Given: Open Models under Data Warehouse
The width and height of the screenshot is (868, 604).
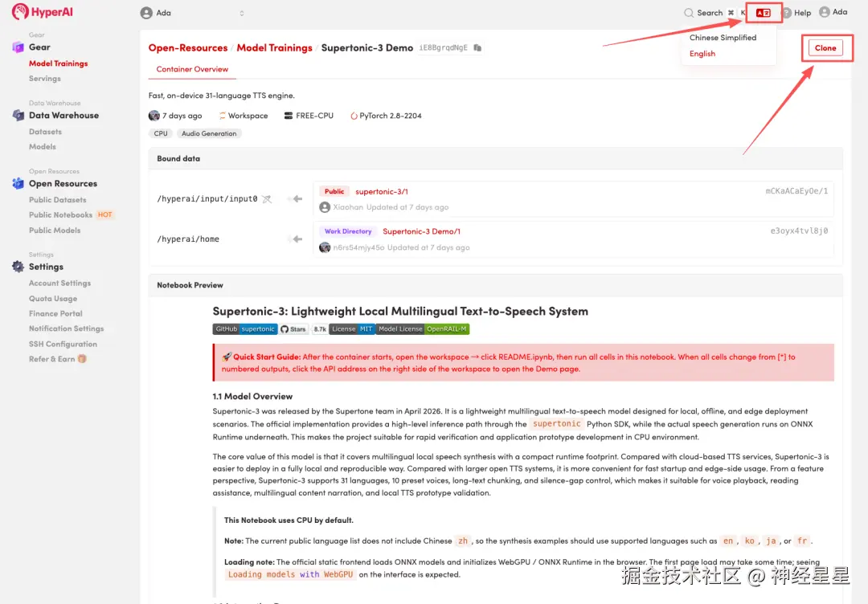Looking at the screenshot, I should [43, 146].
